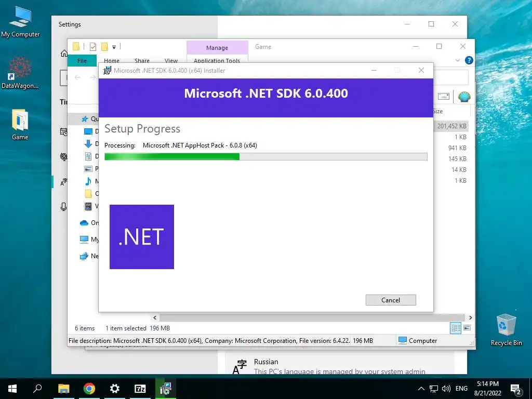Switch input language ENG indicator
This screenshot has width=532, height=399.
pos(461,389)
